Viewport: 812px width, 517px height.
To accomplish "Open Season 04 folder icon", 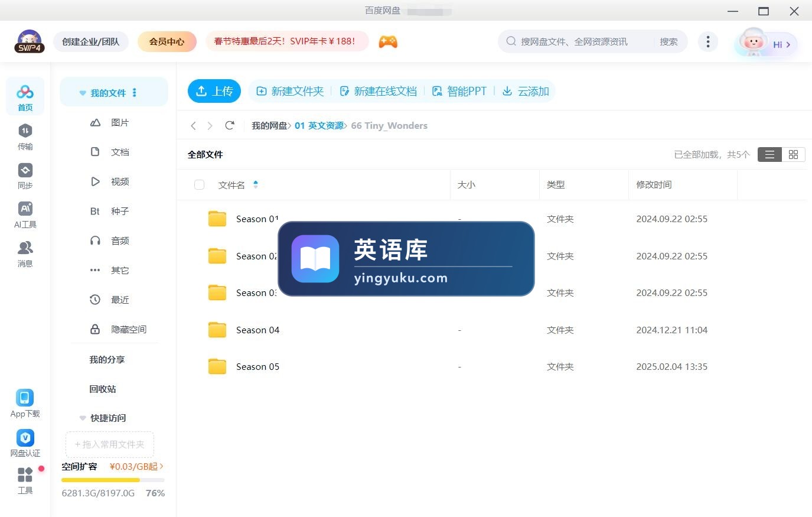I will pos(217,330).
